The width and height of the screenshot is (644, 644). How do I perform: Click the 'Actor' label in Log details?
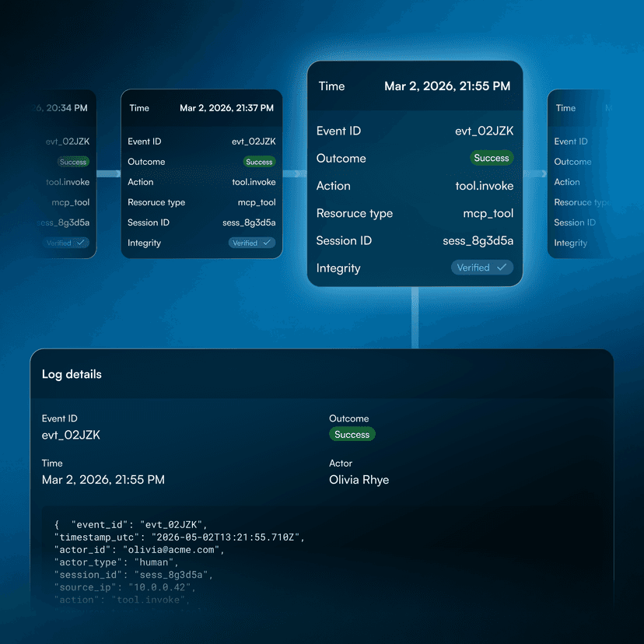pos(341,464)
